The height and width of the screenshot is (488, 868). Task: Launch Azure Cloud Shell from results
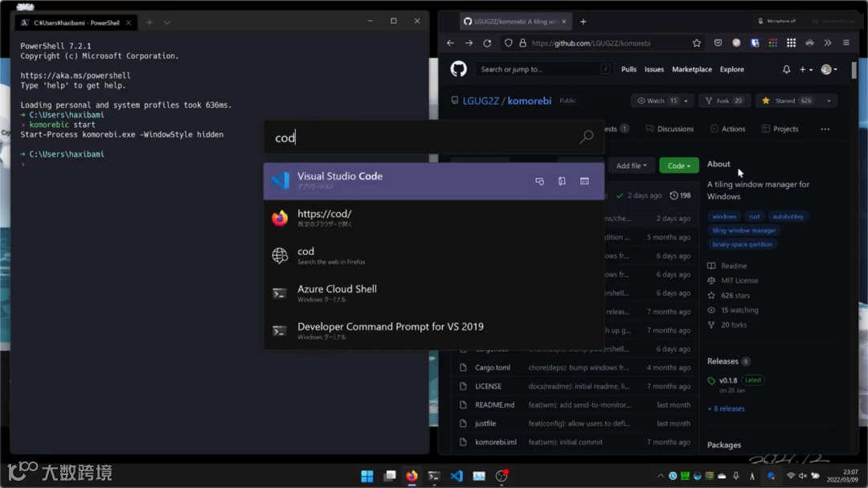click(433, 293)
